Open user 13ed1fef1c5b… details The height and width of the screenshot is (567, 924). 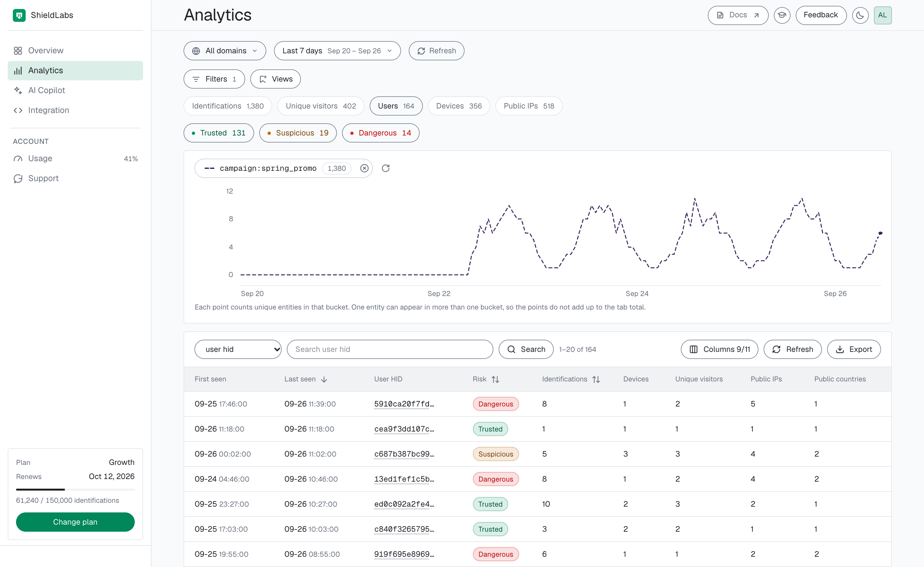[x=404, y=479]
